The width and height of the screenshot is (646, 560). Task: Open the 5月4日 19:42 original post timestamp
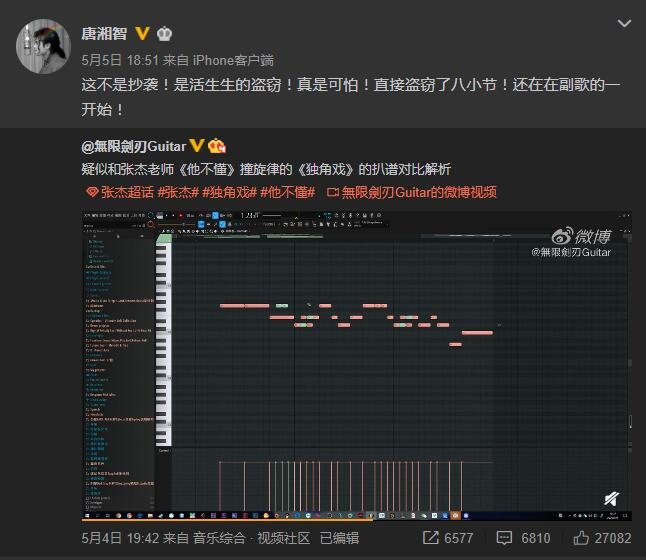120,538
